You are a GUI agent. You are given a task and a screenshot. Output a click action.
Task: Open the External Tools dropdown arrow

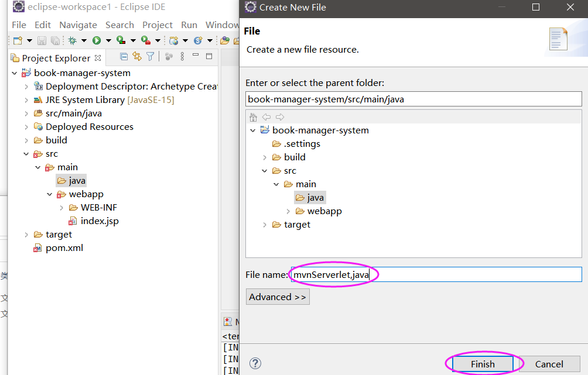[158, 40]
